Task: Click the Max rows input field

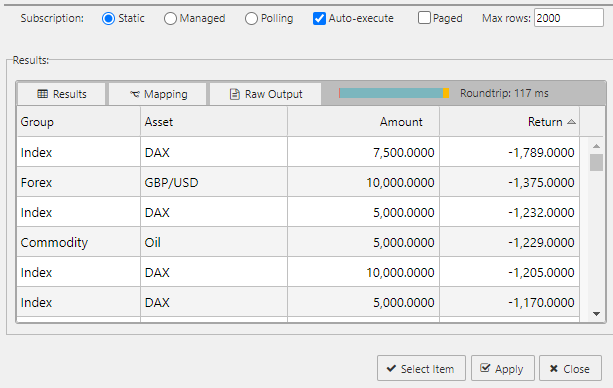Action: pyautogui.click(x=569, y=18)
